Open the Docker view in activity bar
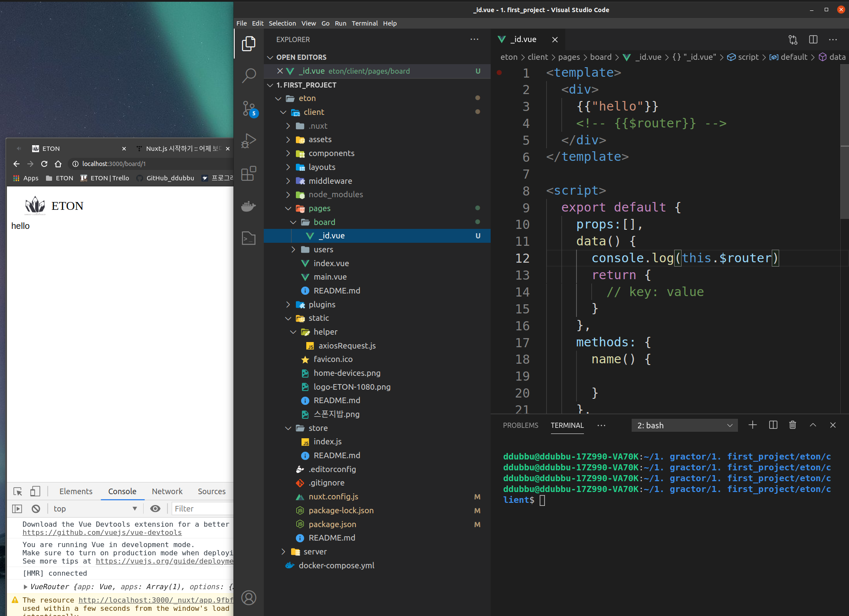 (249, 206)
